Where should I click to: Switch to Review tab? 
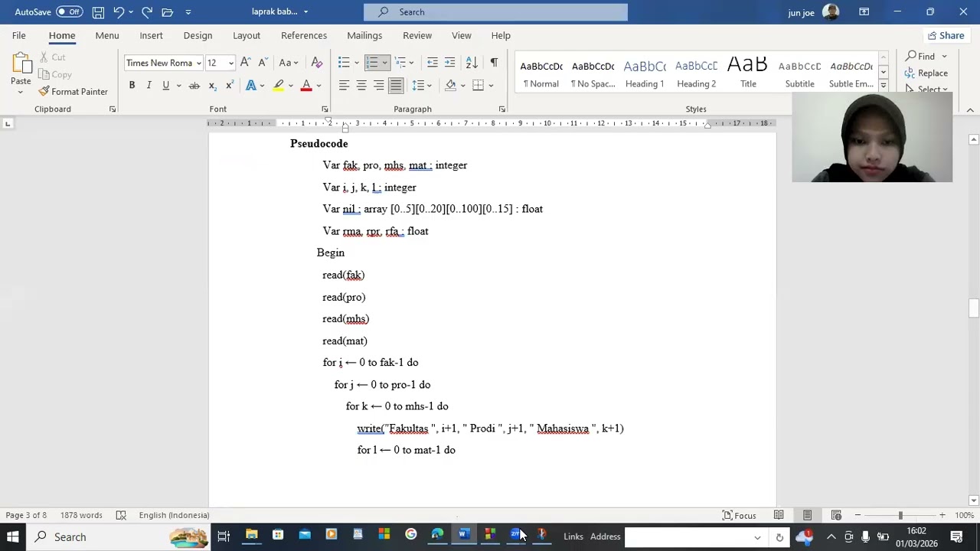[x=417, y=35]
